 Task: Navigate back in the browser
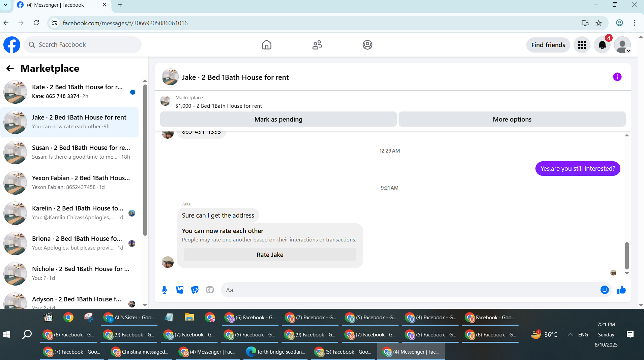(6, 23)
